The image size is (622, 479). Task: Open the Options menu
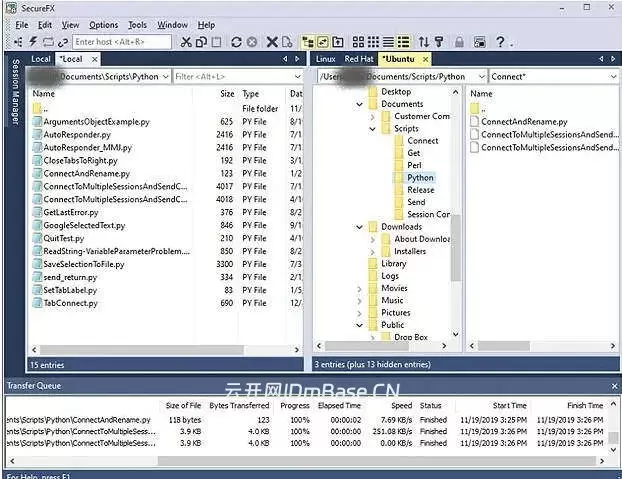(104, 25)
